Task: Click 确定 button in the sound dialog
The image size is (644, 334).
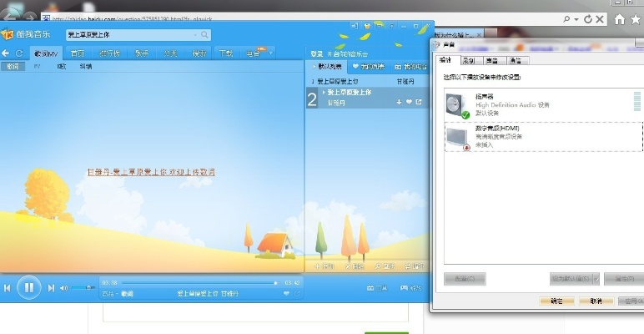Action: (x=555, y=300)
